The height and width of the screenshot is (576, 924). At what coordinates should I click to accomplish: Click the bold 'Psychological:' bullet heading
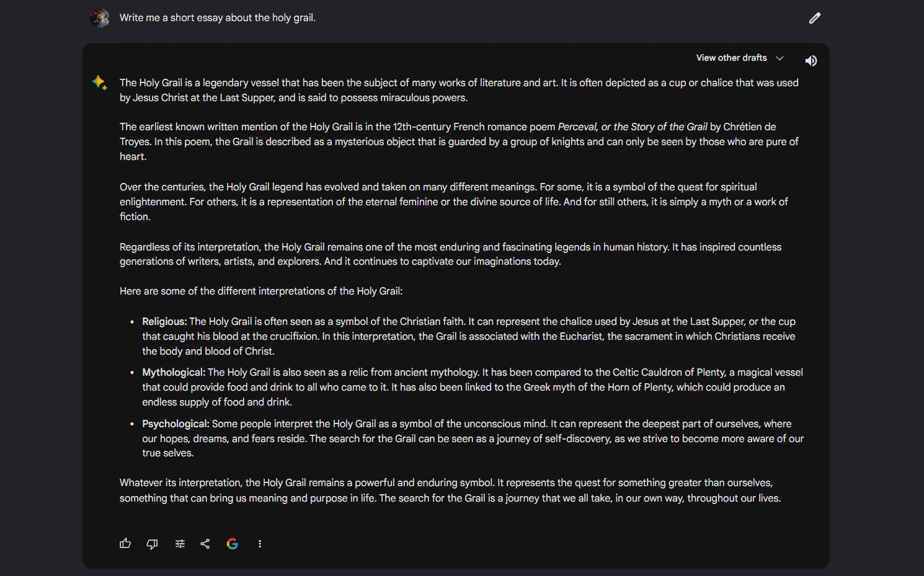(x=175, y=424)
